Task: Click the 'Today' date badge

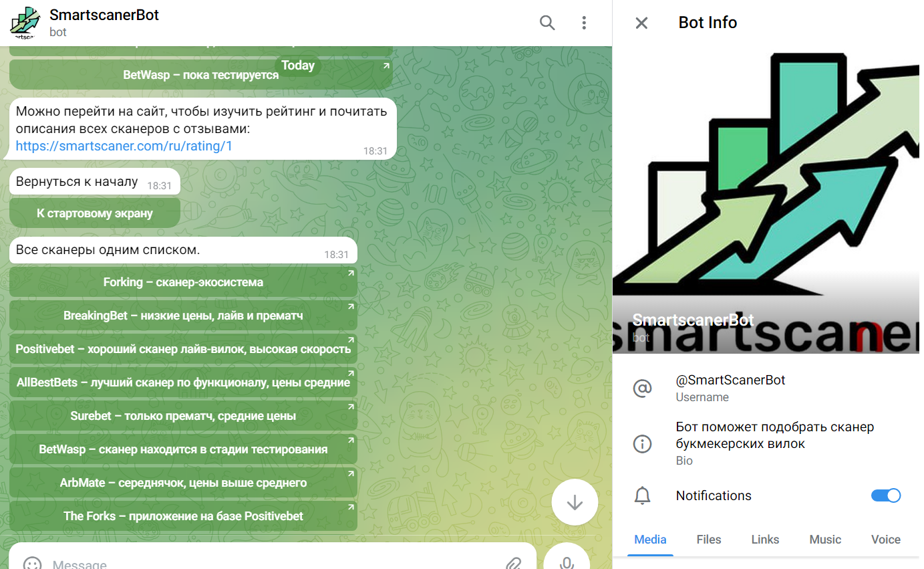Action: (298, 66)
